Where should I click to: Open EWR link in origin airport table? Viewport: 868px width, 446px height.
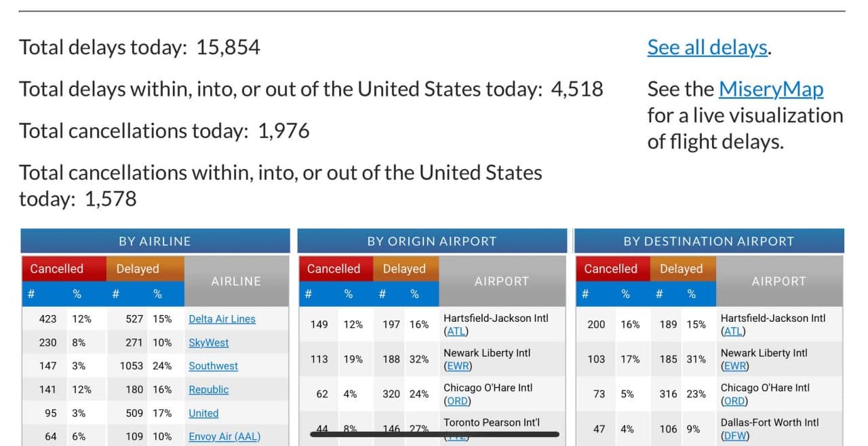[x=456, y=367]
